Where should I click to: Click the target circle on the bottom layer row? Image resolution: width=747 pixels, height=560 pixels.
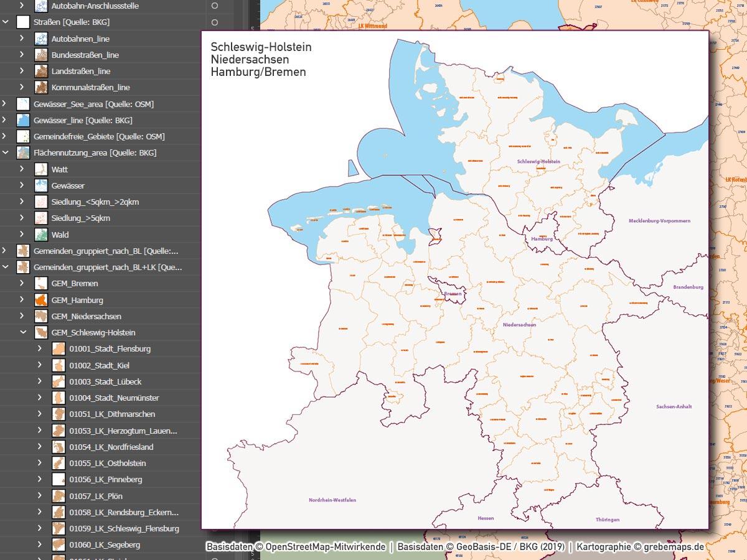[215, 558]
